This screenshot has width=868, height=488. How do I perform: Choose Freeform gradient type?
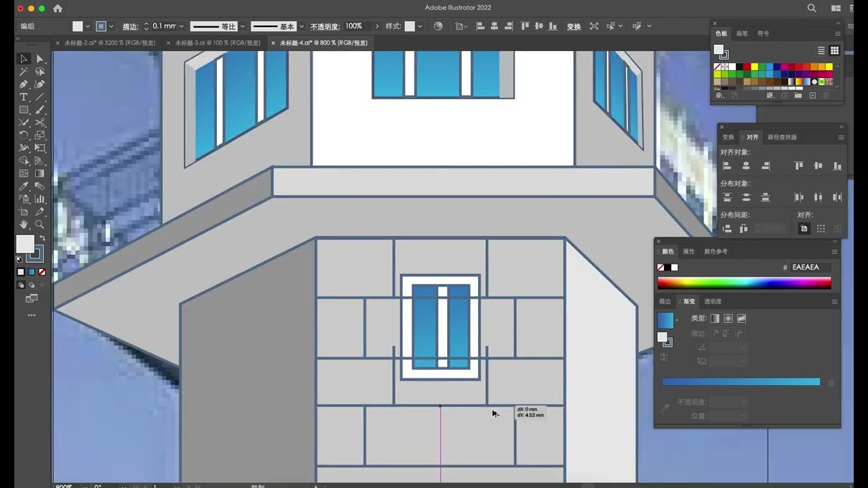pyautogui.click(x=742, y=319)
